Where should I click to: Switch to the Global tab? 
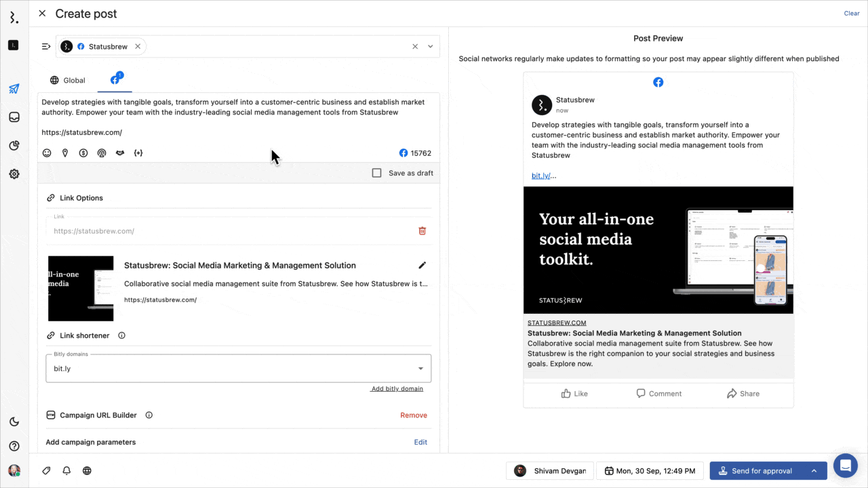[68, 80]
